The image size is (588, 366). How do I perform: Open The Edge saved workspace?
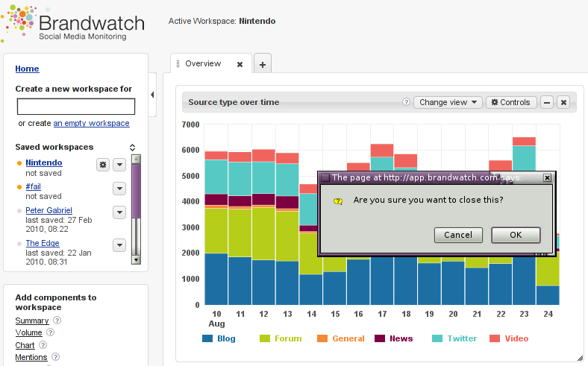pos(43,243)
